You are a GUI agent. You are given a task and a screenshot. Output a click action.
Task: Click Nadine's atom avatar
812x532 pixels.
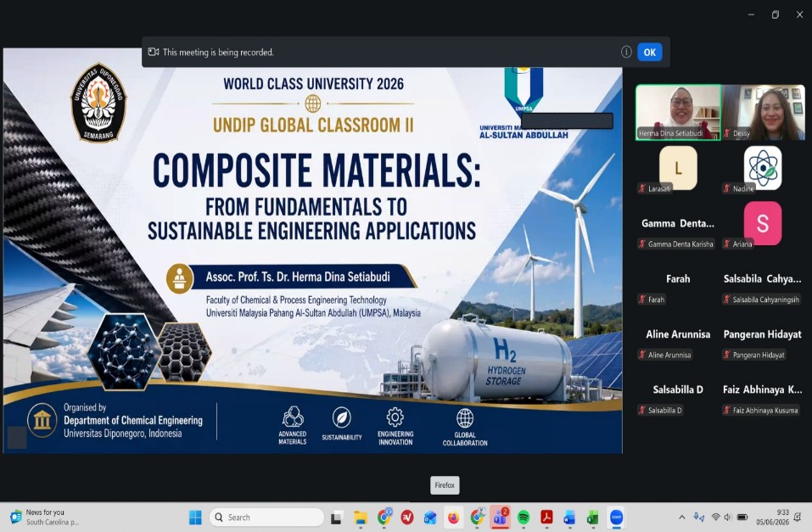pos(763,168)
